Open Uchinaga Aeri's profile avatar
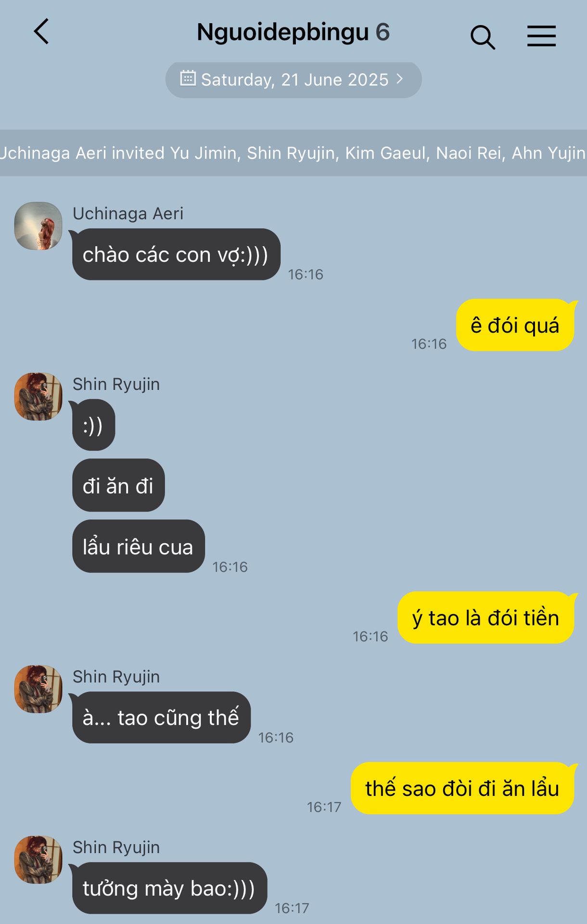587x924 pixels. click(38, 226)
